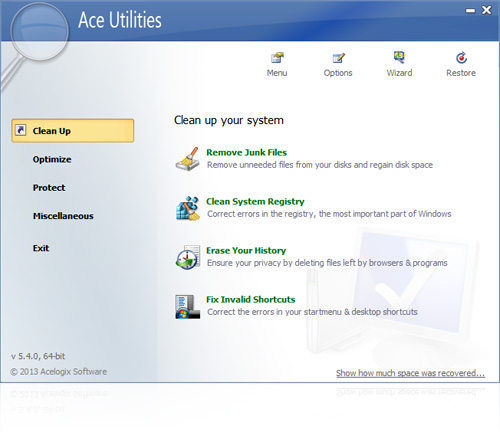500x435 pixels.
Task: Click the Clean up your system heading
Action: click(229, 120)
